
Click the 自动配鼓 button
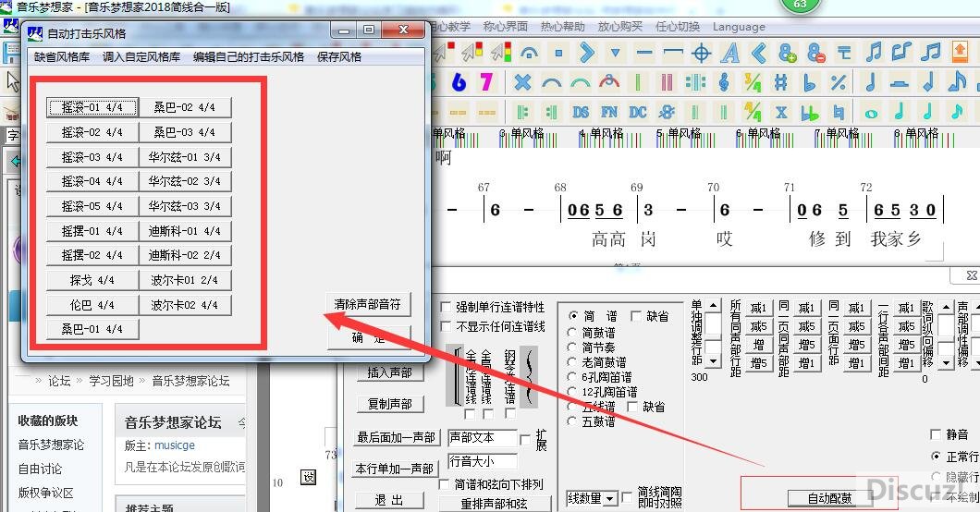[x=830, y=497]
